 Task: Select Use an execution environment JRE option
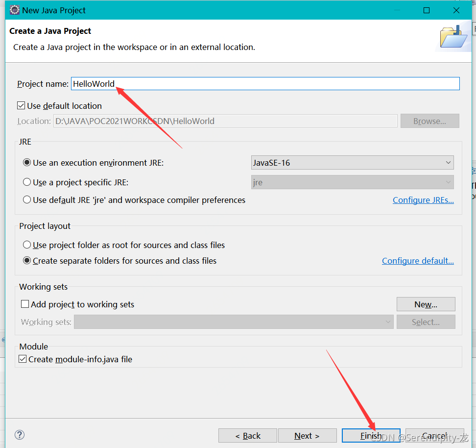coord(27,163)
